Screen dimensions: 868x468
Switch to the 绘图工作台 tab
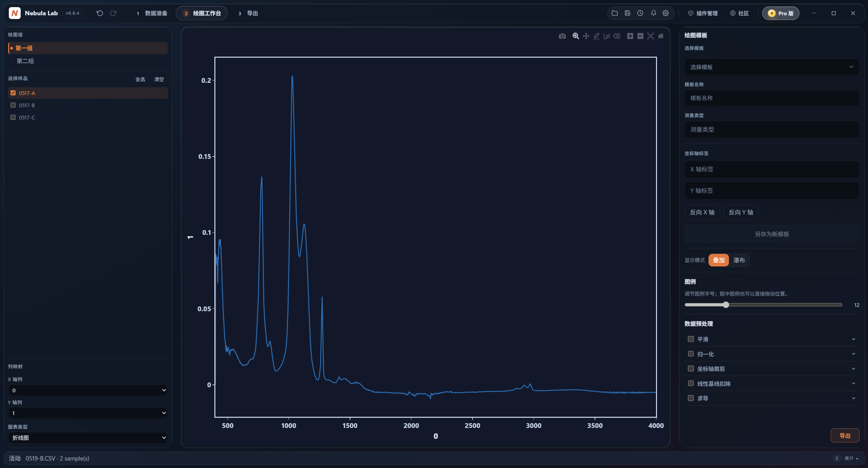tap(201, 13)
